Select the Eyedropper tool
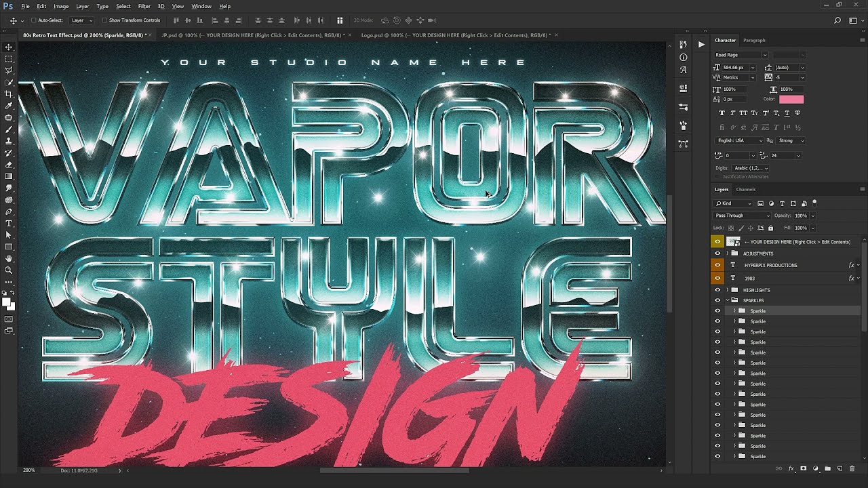 point(9,106)
